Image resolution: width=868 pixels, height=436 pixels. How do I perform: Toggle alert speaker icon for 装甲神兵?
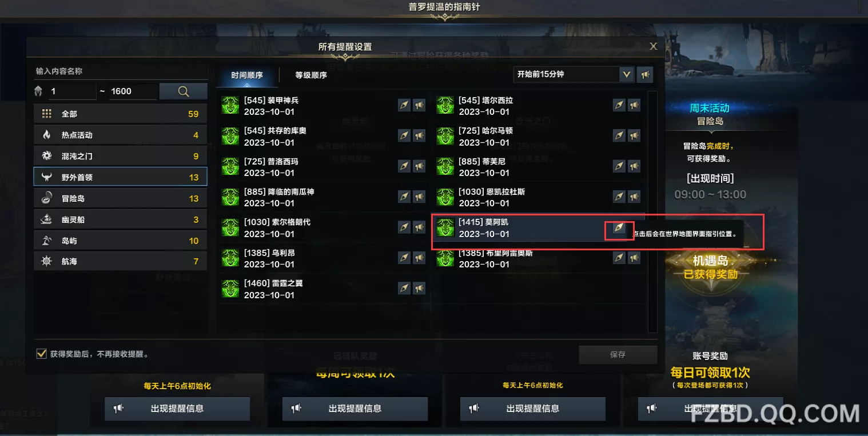coord(419,105)
